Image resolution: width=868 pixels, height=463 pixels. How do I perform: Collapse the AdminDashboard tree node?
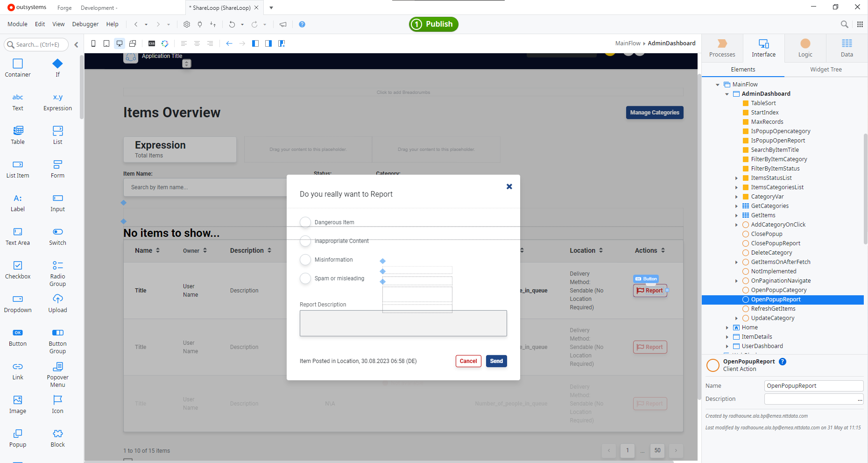pyautogui.click(x=727, y=94)
